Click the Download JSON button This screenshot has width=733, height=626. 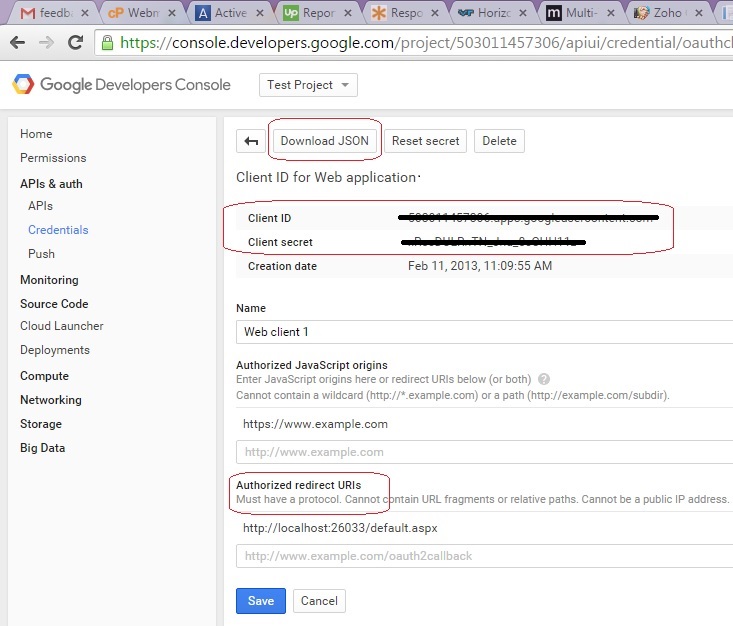pos(324,141)
